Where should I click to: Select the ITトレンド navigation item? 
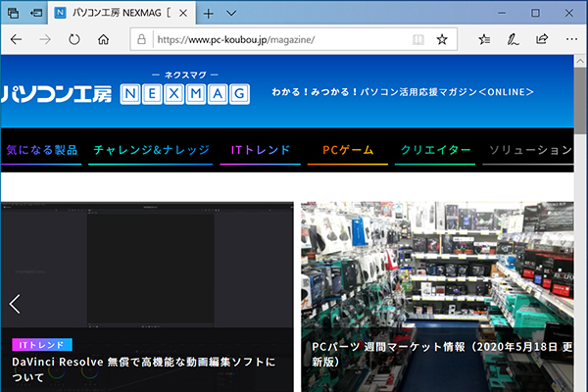tap(260, 150)
